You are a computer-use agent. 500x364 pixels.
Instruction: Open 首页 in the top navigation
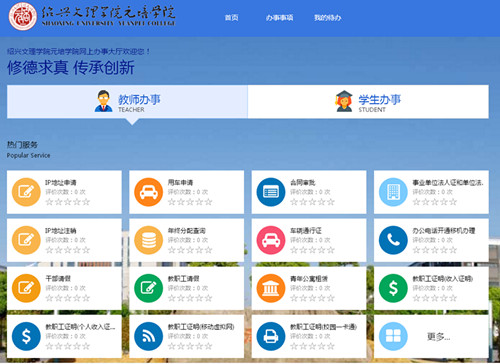click(x=231, y=18)
